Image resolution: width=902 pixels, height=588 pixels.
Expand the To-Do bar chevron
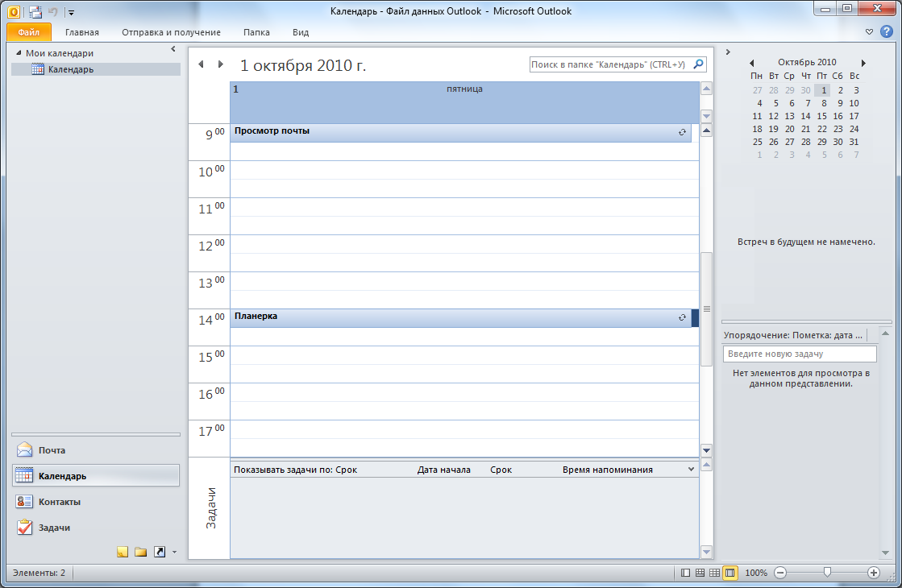728,52
